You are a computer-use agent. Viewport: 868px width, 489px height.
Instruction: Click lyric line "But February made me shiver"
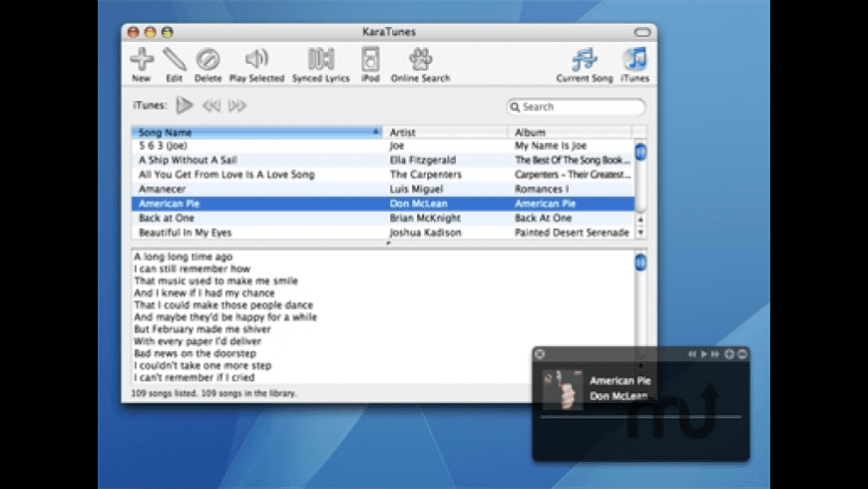coord(203,329)
